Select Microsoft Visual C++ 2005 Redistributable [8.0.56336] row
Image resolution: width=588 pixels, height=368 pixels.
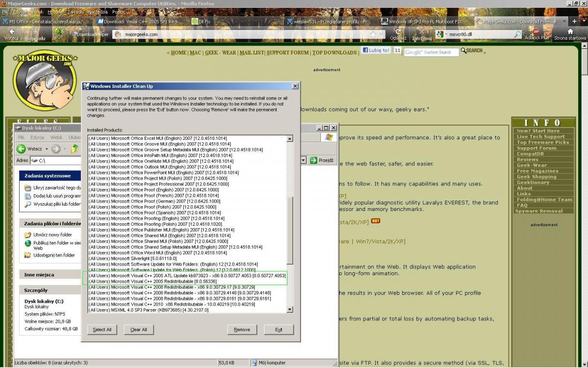pyautogui.click(x=187, y=281)
